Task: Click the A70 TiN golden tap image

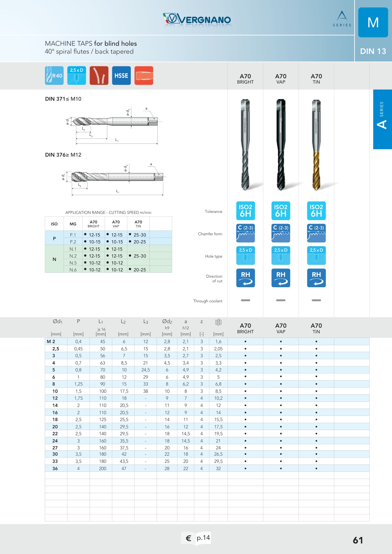Action: click(x=316, y=145)
